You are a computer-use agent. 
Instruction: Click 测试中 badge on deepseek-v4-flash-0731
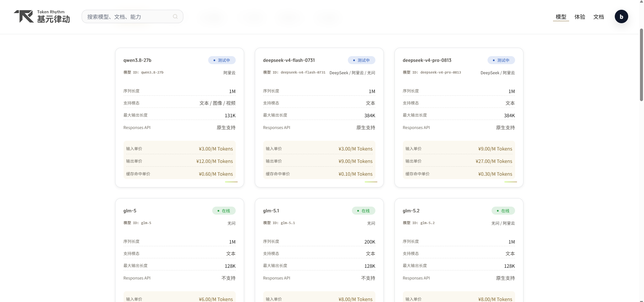coord(361,60)
